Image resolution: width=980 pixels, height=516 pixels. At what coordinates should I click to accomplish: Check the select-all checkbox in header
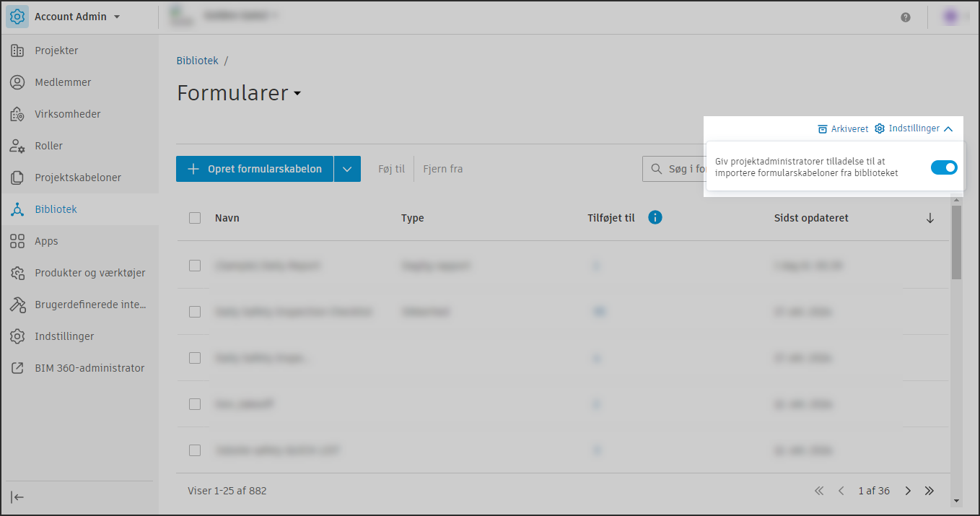195,218
